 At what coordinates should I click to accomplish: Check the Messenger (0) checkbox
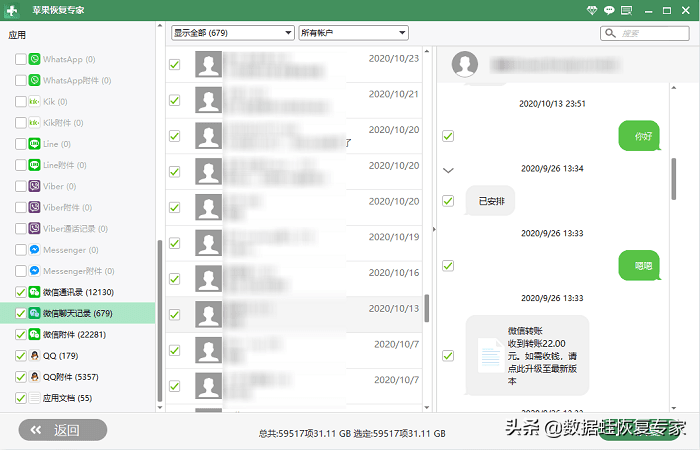21,250
